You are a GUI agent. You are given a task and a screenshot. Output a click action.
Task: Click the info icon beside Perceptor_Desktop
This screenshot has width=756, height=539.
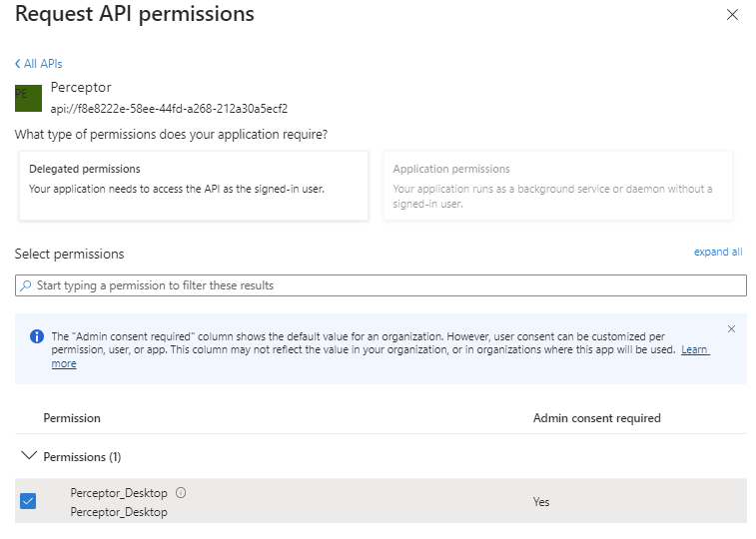[x=181, y=493]
